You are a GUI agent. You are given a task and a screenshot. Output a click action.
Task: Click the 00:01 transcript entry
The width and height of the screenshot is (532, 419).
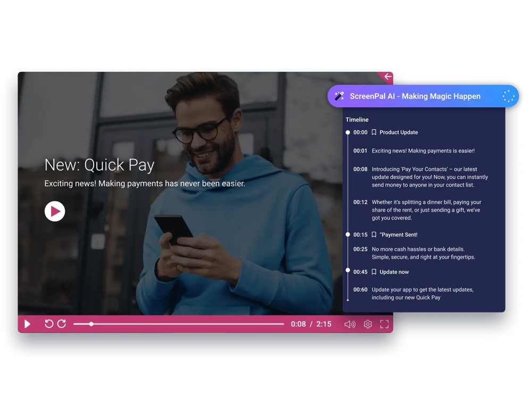coord(422,151)
